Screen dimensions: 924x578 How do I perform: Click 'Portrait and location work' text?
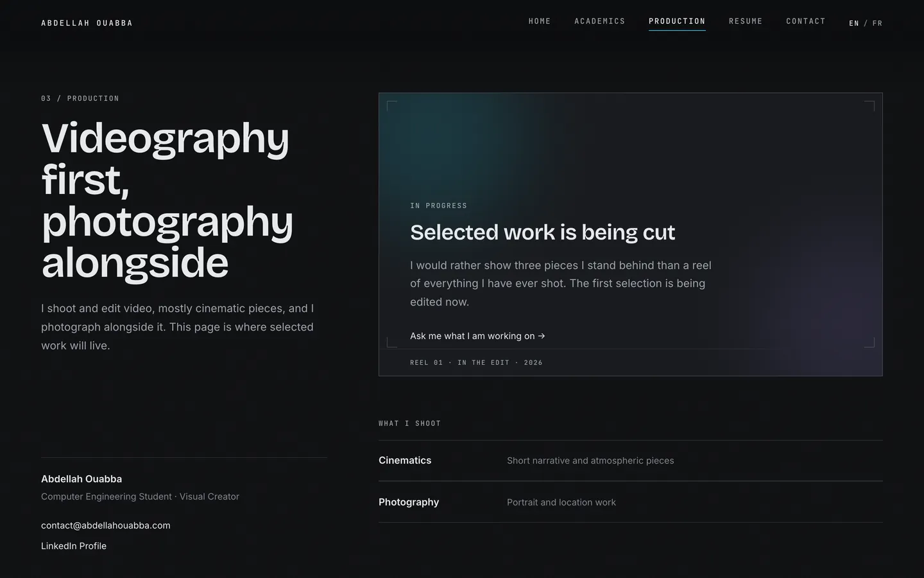coord(561,502)
